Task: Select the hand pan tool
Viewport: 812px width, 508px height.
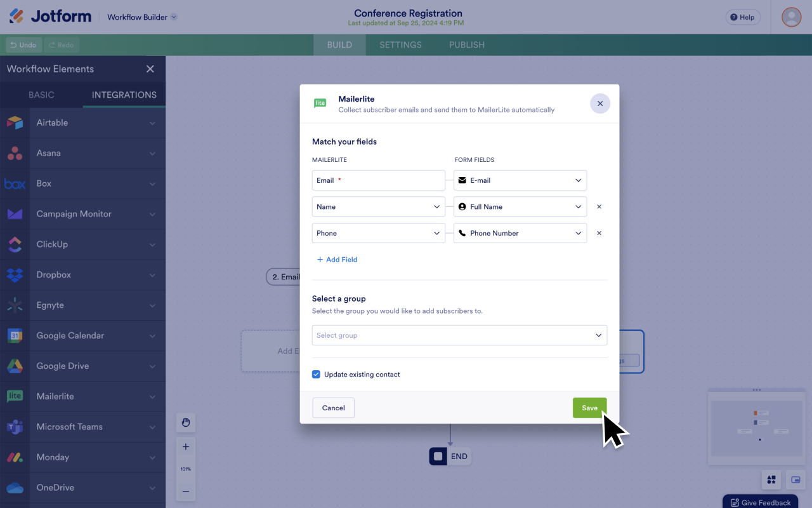Action: click(x=186, y=422)
